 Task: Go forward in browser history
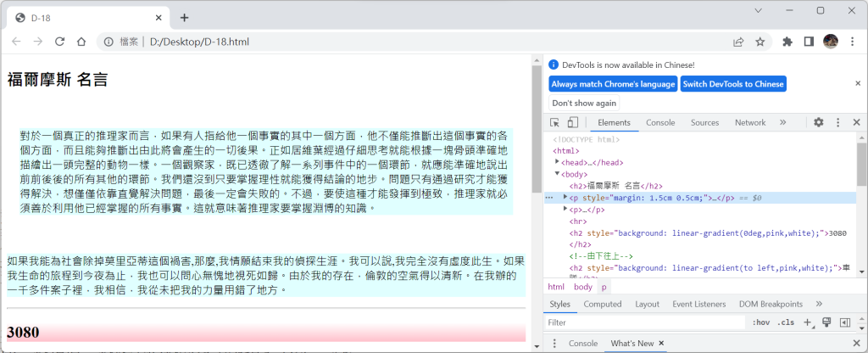[x=37, y=42]
